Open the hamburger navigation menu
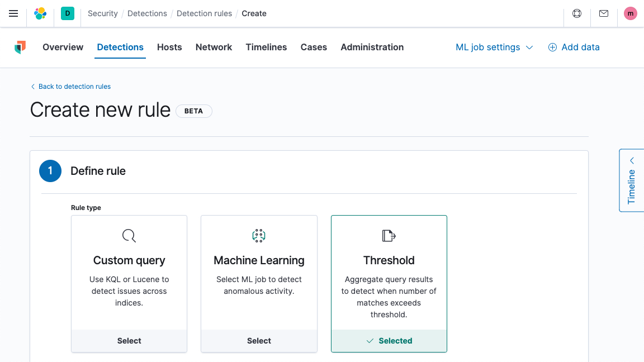This screenshot has height=362, width=644. [x=13, y=13]
